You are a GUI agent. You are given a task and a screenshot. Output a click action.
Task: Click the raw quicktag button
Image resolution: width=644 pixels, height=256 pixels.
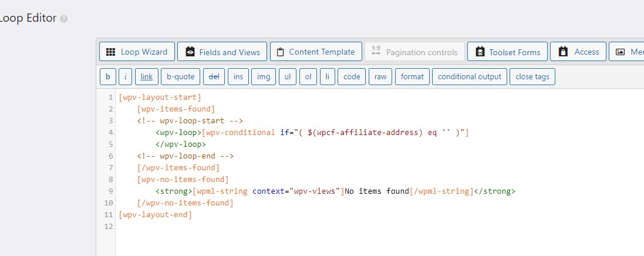tap(380, 76)
